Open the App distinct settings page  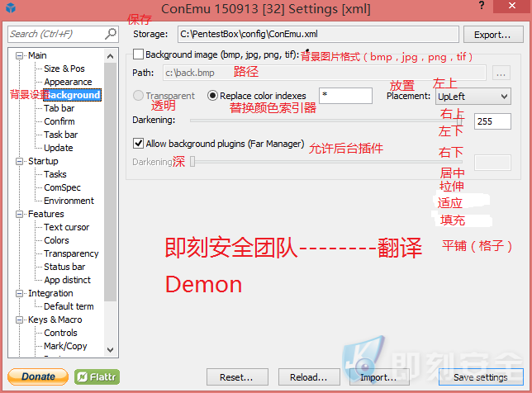[x=67, y=280]
